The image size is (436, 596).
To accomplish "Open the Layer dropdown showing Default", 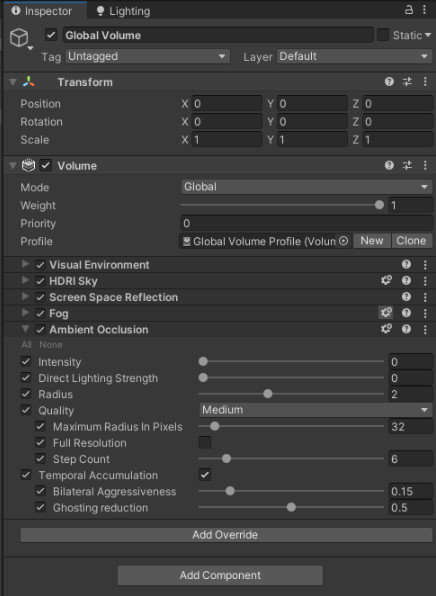I will pyautogui.click(x=354, y=56).
